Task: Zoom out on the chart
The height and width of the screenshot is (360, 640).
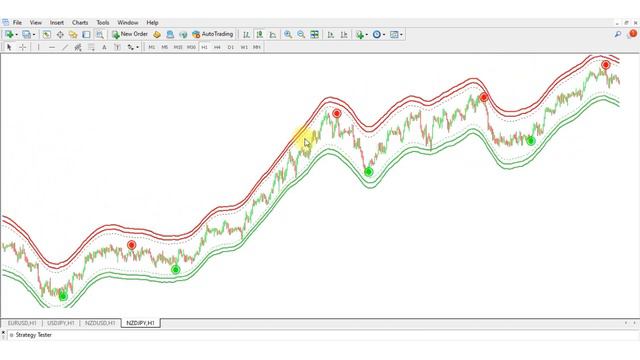Action: click(x=301, y=35)
